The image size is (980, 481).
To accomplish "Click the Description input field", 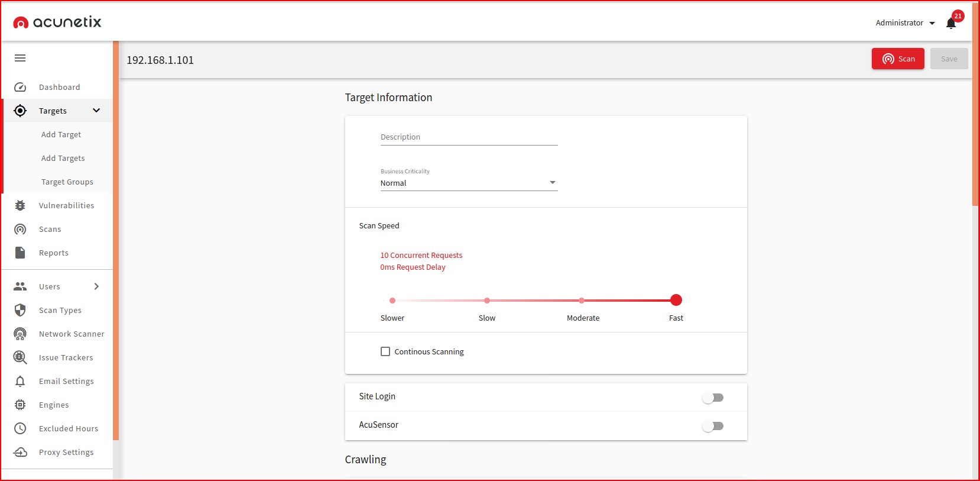I will tap(469, 137).
